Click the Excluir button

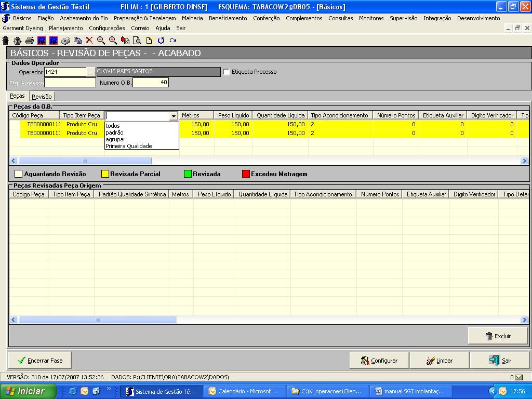(x=498, y=336)
